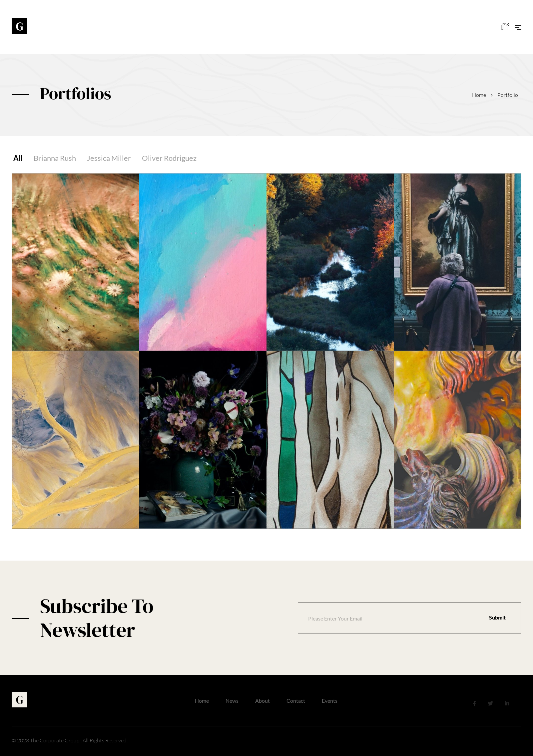Filter portfolios by Oliver Rodriguez
The height and width of the screenshot is (756, 533).
point(169,158)
